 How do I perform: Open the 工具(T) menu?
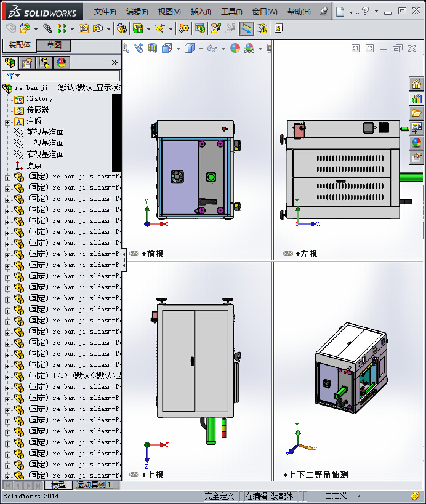tap(231, 12)
